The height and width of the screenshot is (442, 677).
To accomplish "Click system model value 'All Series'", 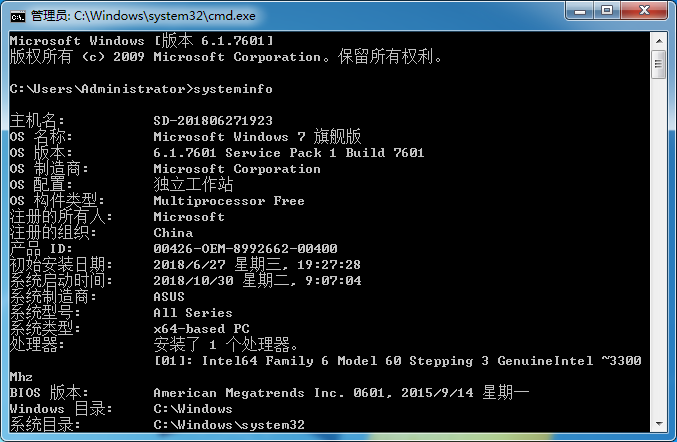I will pyautogui.click(x=193, y=313).
